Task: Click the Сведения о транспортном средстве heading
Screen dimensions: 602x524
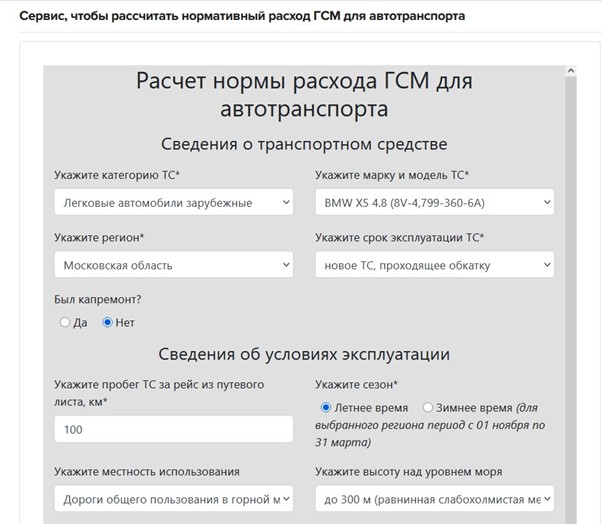Action: tap(304, 144)
